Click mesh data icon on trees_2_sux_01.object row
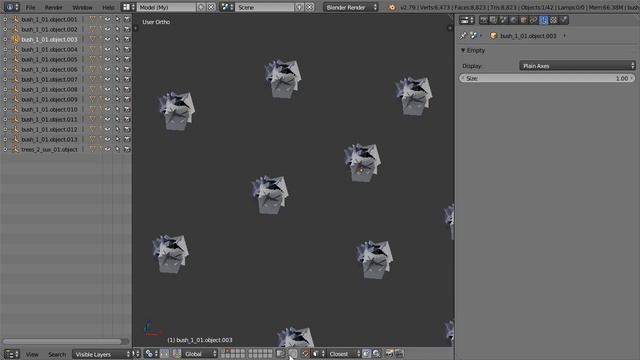This screenshot has width=640, height=360. tap(93, 149)
